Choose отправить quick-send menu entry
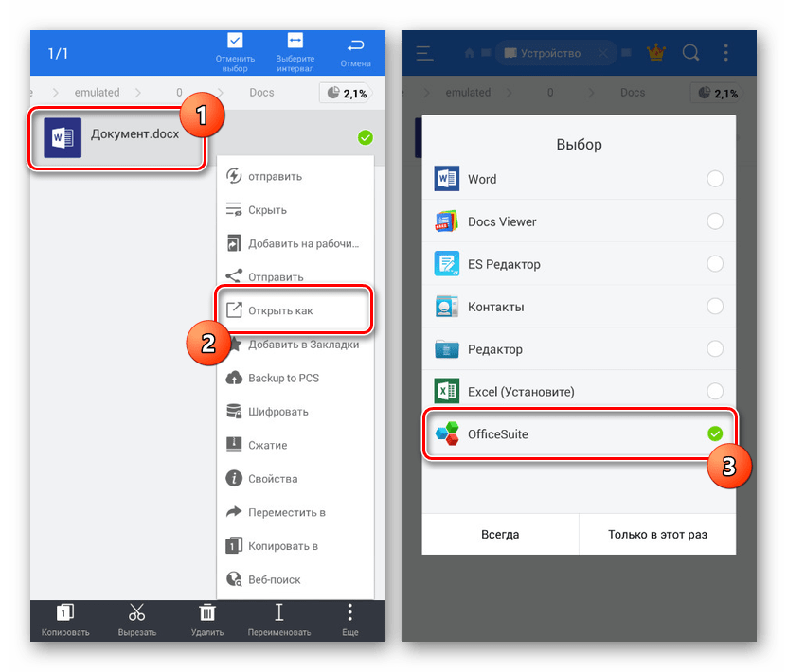This screenshot has width=787, height=672. [x=295, y=177]
